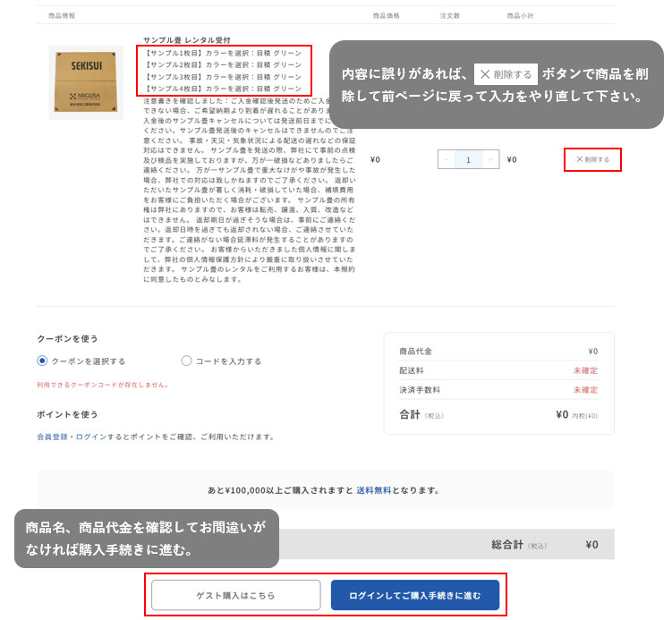
Task: Click the 注文数 column header
Action: [x=449, y=15]
